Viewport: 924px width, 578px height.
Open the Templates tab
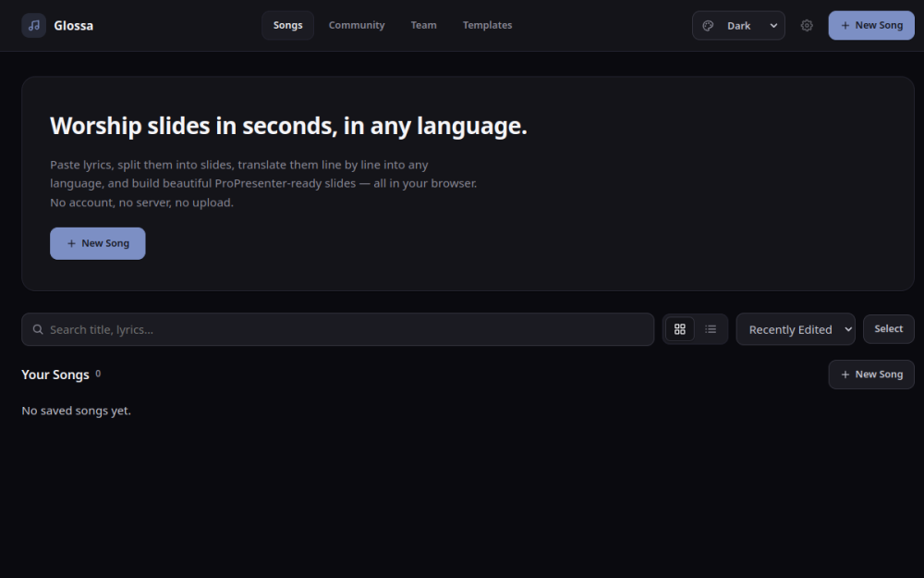tap(487, 25)
